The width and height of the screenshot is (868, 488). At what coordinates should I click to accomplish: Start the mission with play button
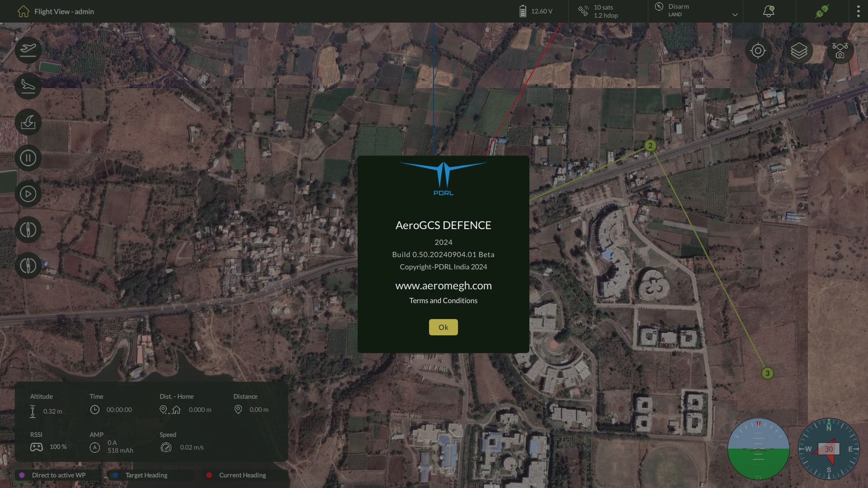(x=28, y=194)
